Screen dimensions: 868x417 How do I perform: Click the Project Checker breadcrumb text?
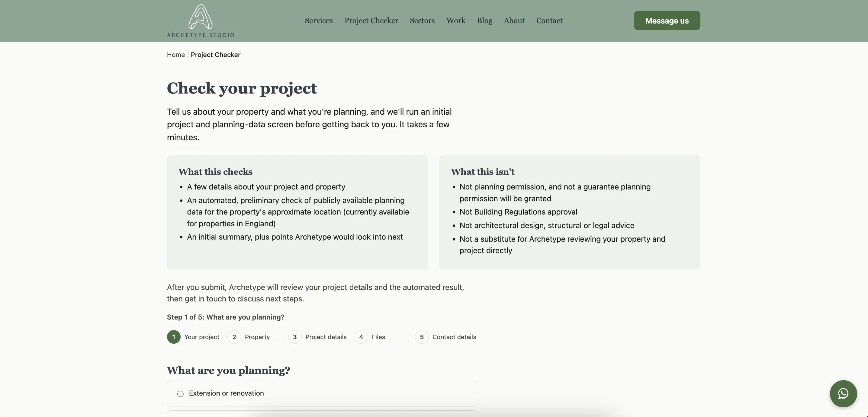(x=215, y=55)
